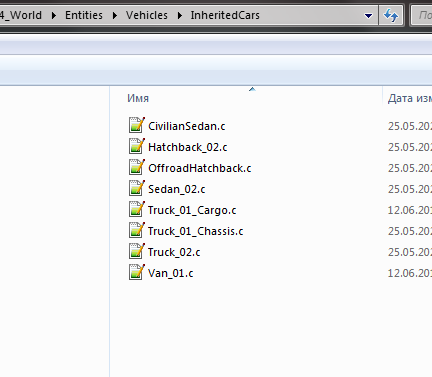Click the date of Truck_01_Chassis.c
Image resolution: width=432 pixels, height=377 pixels.
pyautogui.click(x=410, y=231)
